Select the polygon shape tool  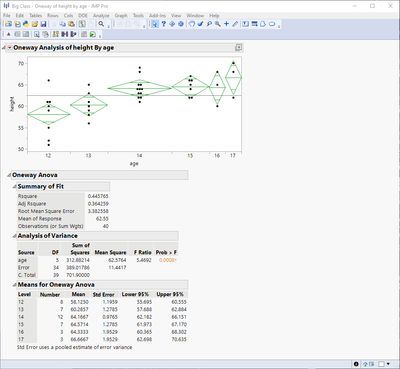(x=263, y=24)
